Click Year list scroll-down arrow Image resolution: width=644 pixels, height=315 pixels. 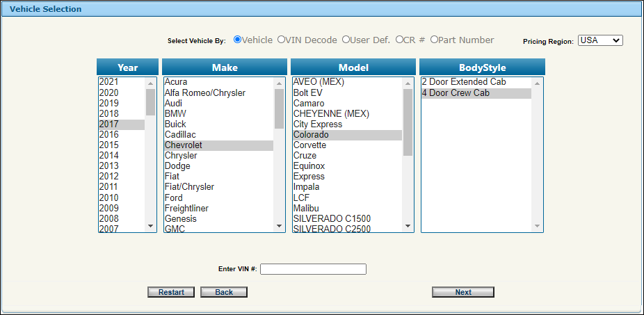150,226
